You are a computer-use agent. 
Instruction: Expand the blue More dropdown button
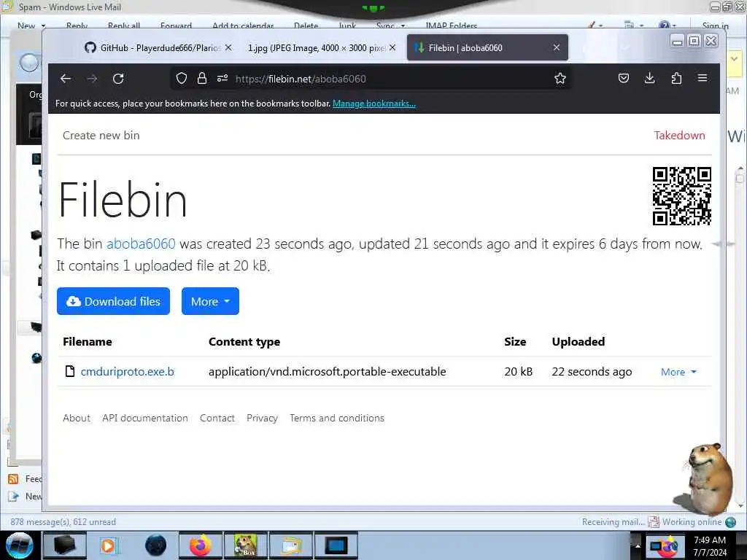[x=210, y=301]
